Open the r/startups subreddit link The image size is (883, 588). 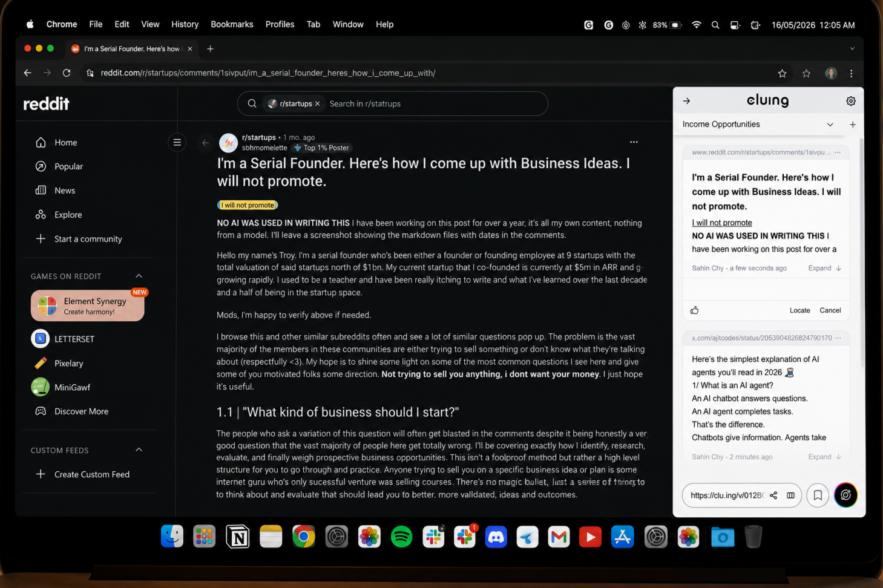[x=258, y=137]
